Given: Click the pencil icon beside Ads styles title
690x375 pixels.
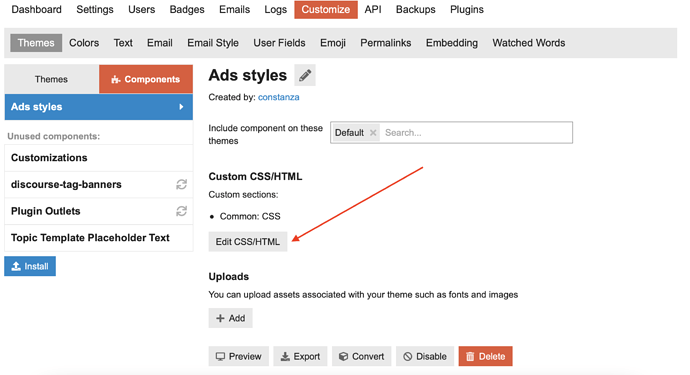Looking at the screenshot, I should 305,75.
